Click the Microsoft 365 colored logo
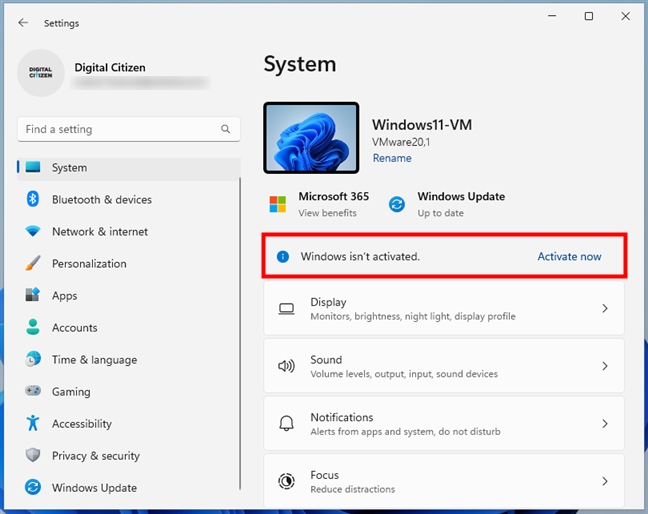This screenshot has height=514, width=648. 278,204
